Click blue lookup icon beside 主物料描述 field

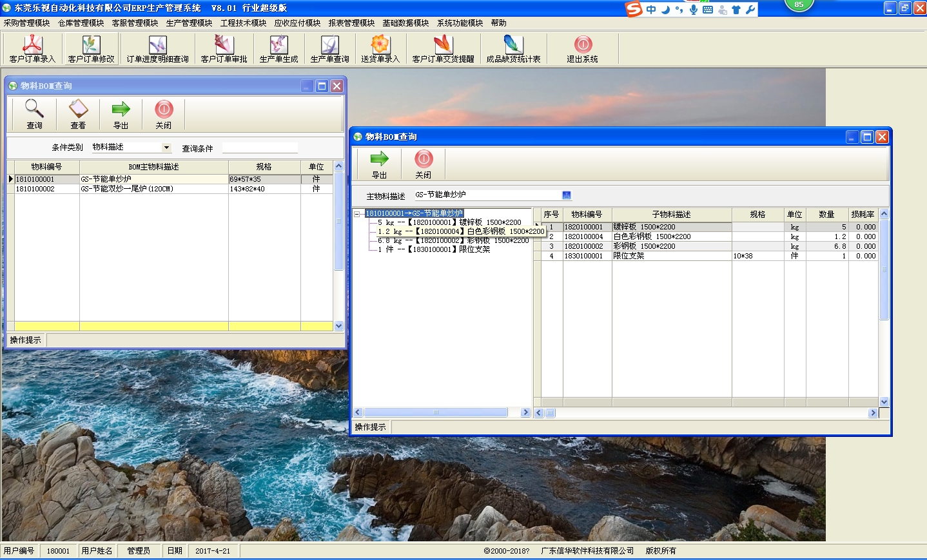coord(567,195)
